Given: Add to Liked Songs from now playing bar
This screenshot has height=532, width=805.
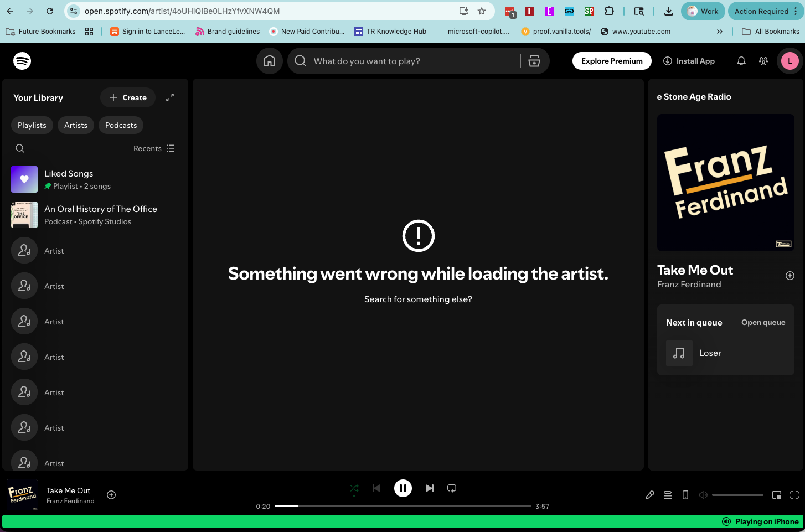Looking at the screenshot, I should [111, 495].
